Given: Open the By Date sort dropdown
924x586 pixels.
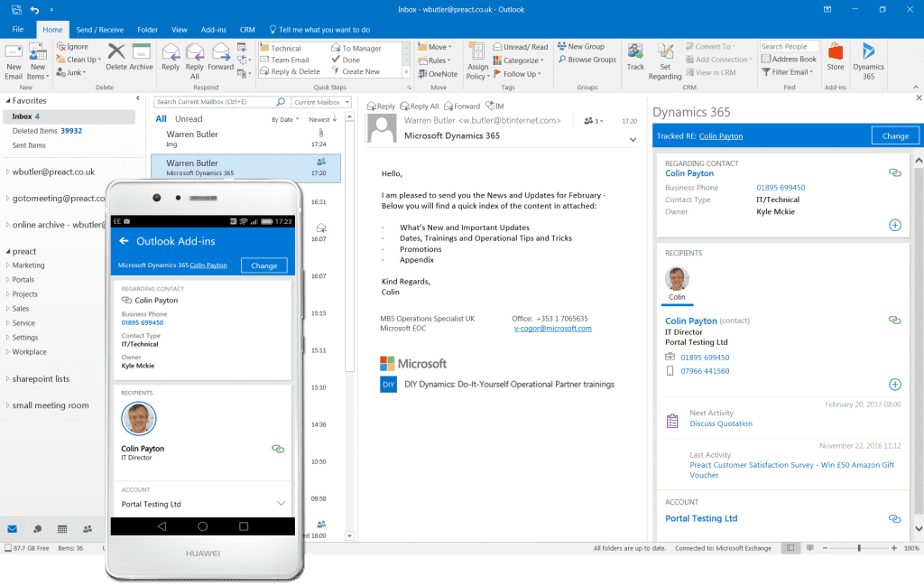Looking at the screenshot, I should point(285,120).
